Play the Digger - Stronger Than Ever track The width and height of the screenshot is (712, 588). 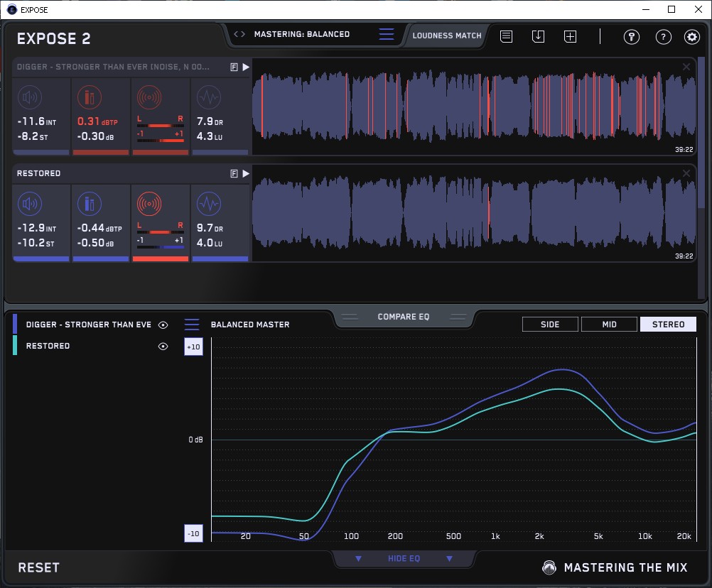click(246, 67)
